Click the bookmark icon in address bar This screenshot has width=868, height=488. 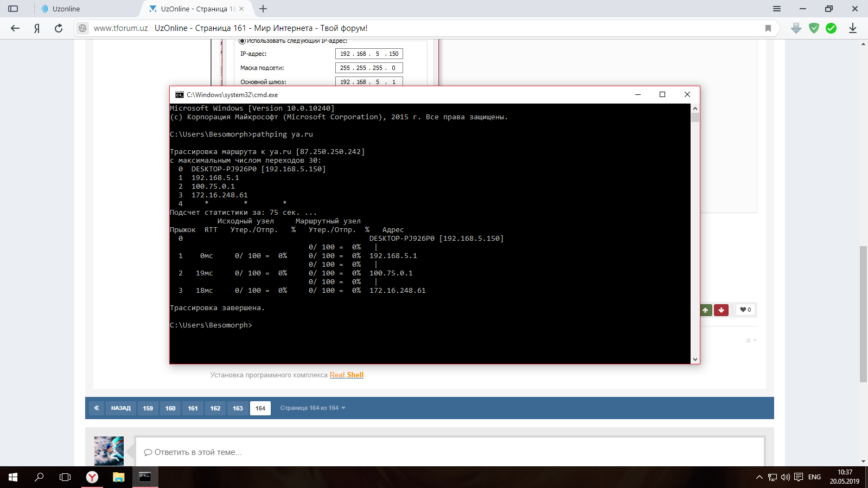(x=768, y=28)
